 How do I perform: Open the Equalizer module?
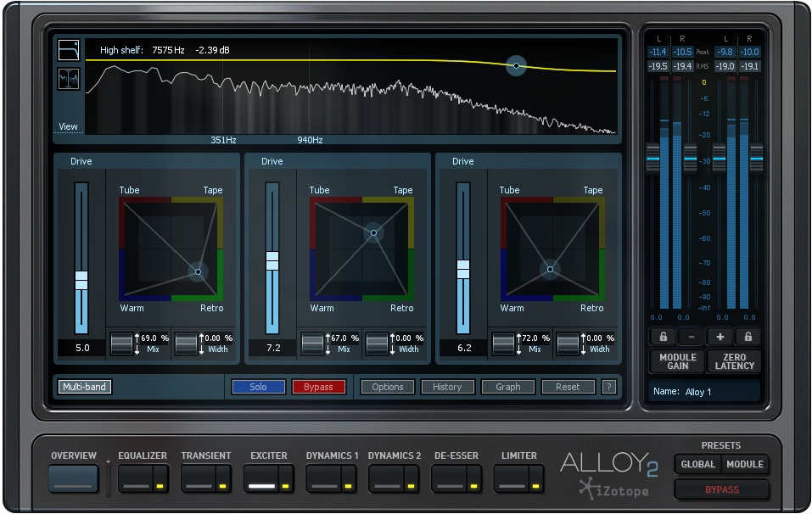tap(137, 479)
